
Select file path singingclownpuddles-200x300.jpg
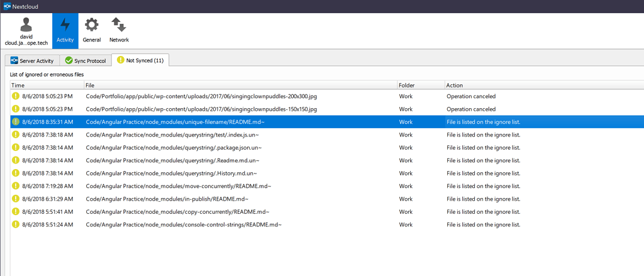tap(201, 97)
